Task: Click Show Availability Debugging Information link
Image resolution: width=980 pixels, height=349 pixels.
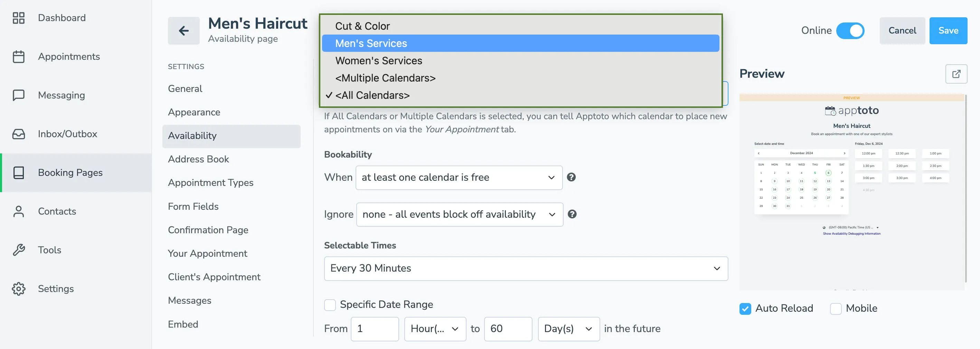Action: (x=851, y=233)
